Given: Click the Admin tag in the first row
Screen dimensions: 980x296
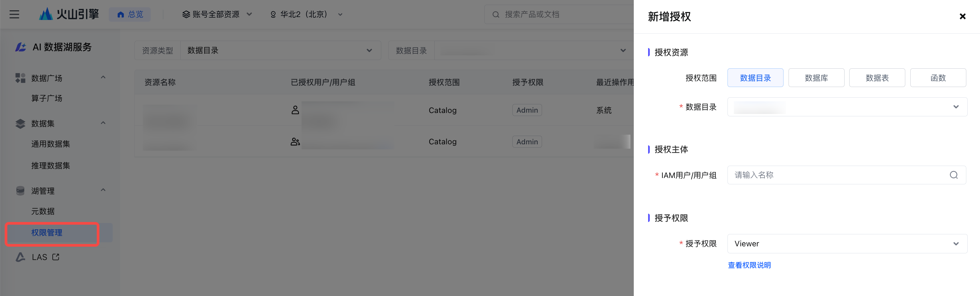Looking at the screenshot, I should (x=527, y=110).
